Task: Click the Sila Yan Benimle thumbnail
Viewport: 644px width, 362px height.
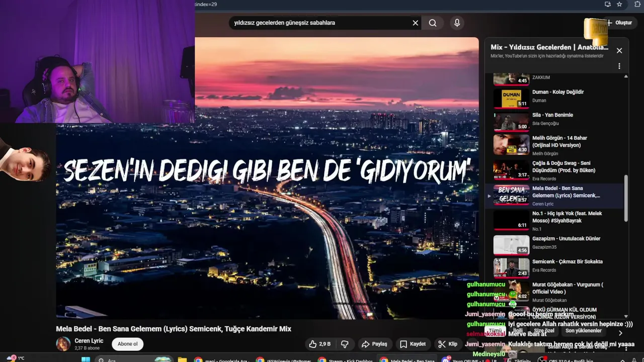Action: click(x=511, y=122)
